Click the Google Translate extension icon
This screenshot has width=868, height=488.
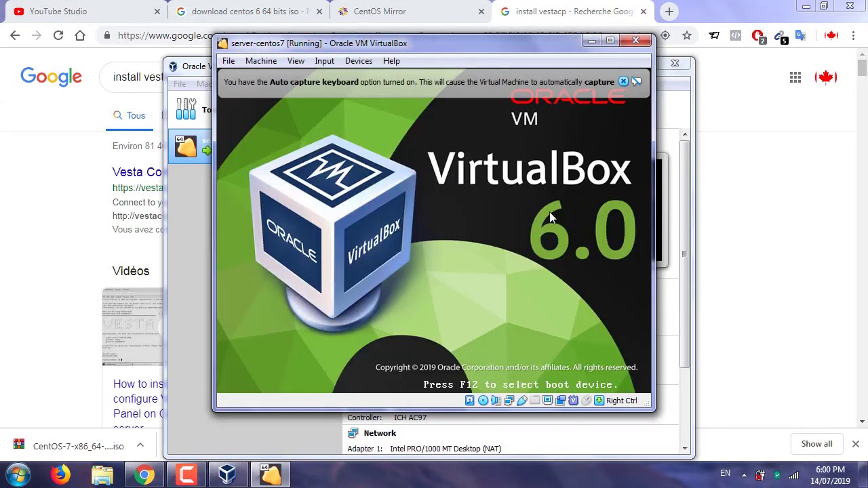[801, 35]
